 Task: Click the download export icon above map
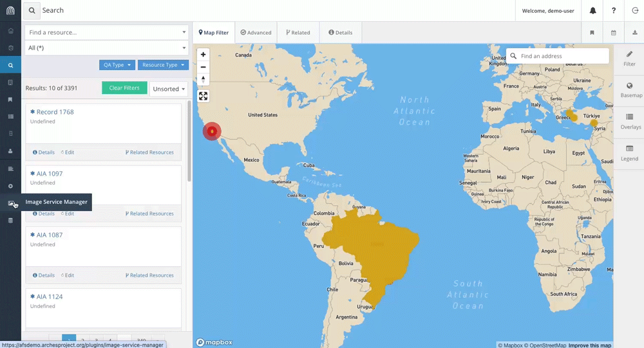pyautogui.click(x=634, y=32)
